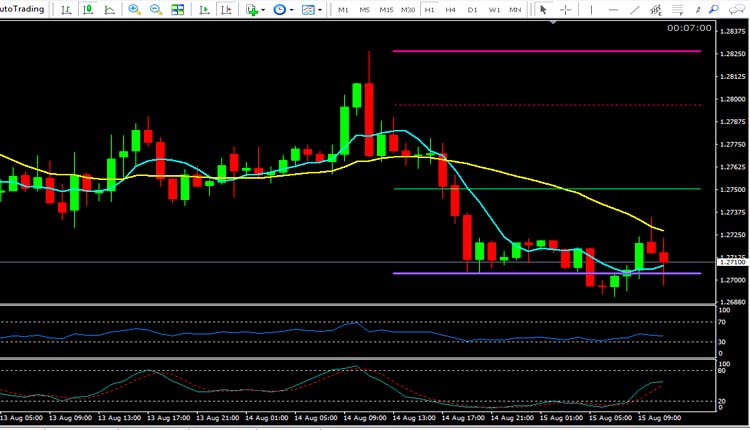The width and height of the screenshot is (750, 430).
Task: Click the AutoTrading button
Action: 22,9
